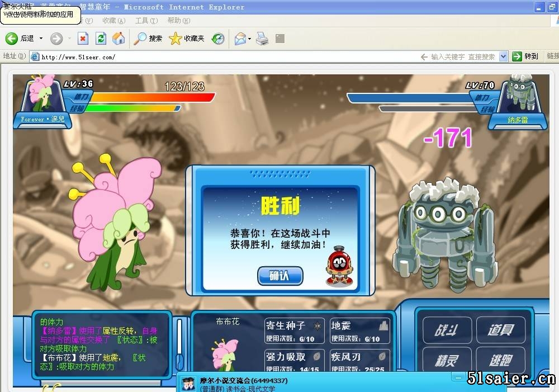Open the 帮助(H) menu
Screen dimensions: 559x392
179,21
